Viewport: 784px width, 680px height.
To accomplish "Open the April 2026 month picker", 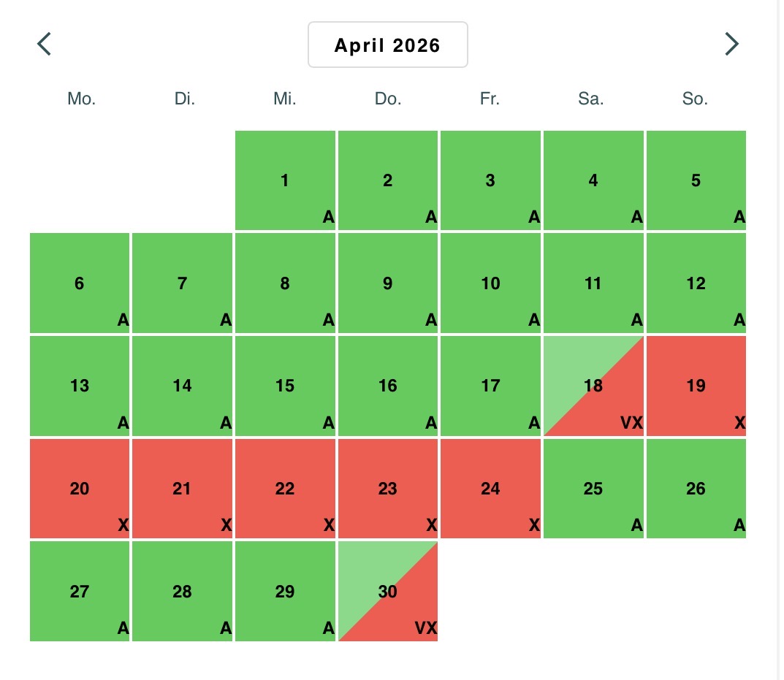I will pos(387,45).
